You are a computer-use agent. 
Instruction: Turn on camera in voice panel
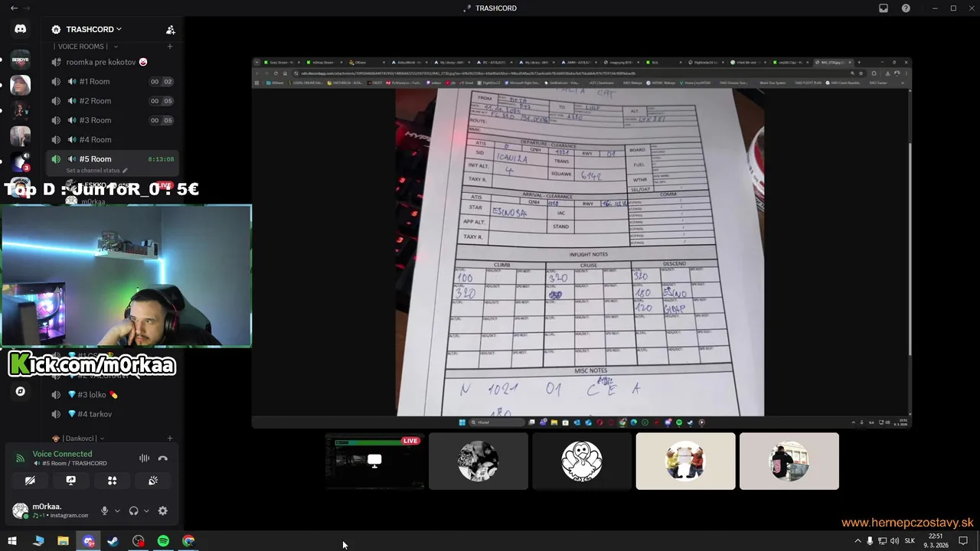tap(30, 481)
